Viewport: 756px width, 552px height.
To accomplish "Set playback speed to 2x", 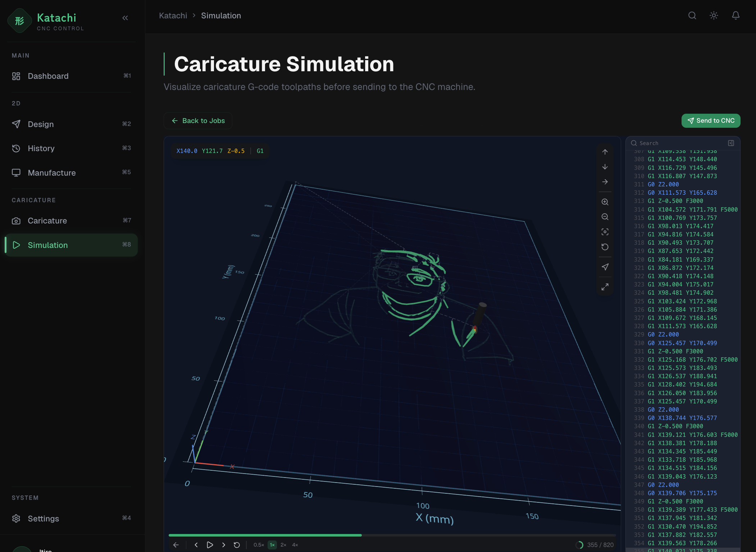I will pyautogui.click(x=283, y=545).
